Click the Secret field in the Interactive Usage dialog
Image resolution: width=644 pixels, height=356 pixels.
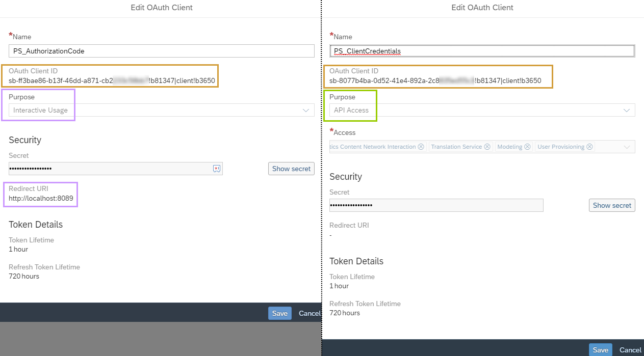[x=110, y=169]
